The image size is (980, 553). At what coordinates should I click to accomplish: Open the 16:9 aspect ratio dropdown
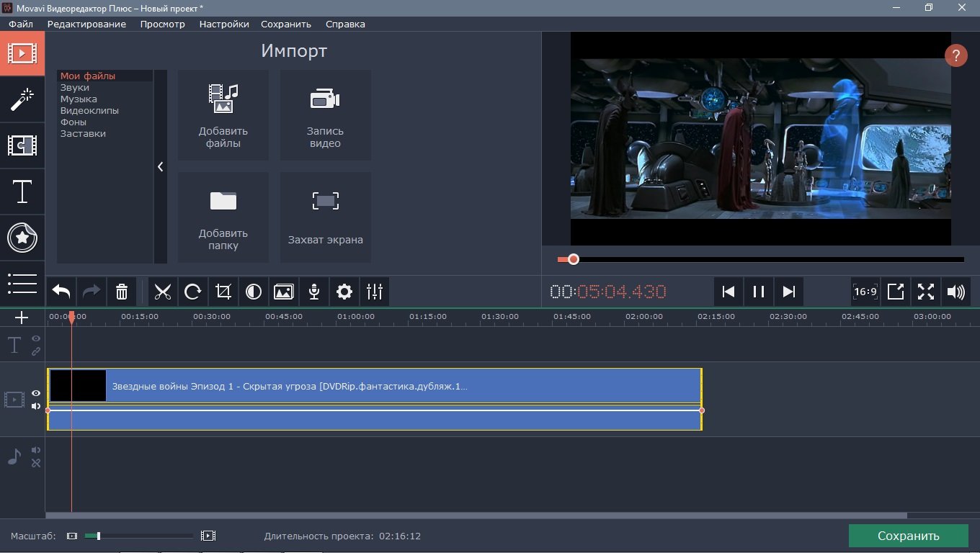click(x=865, y=292)
